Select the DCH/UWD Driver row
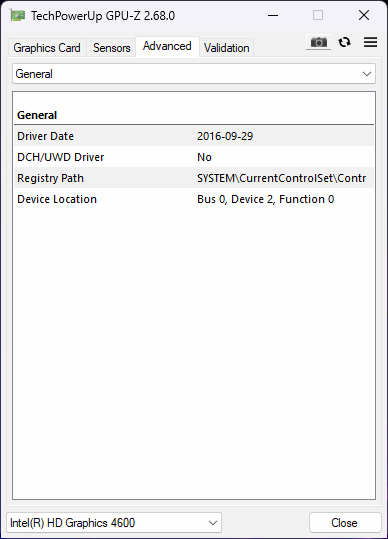 (194, 157)
